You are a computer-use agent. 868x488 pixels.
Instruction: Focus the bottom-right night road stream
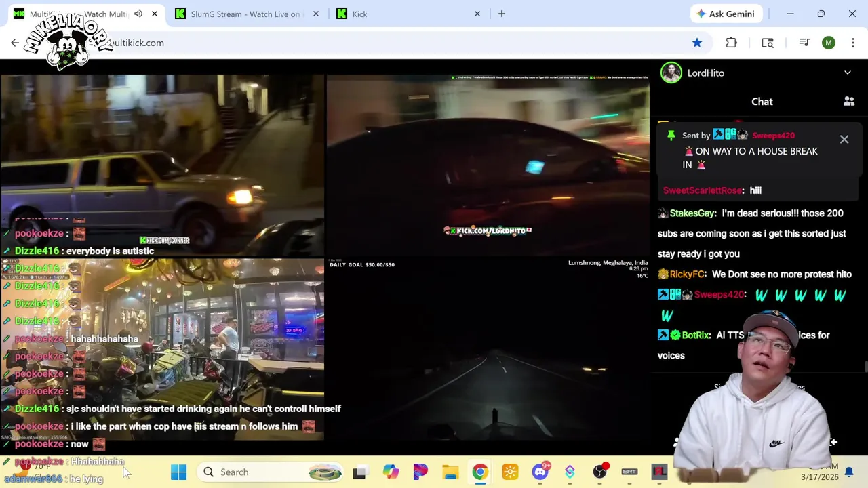488,349
